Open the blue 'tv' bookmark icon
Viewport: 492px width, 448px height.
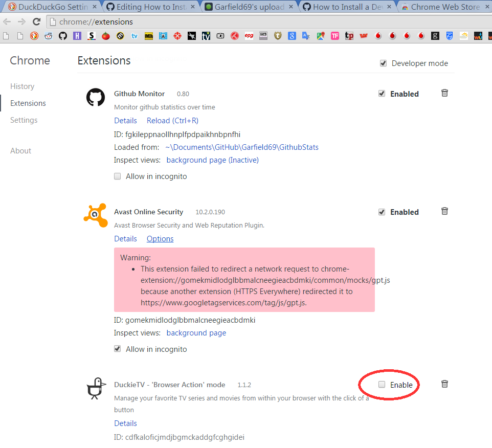[135, 36]
